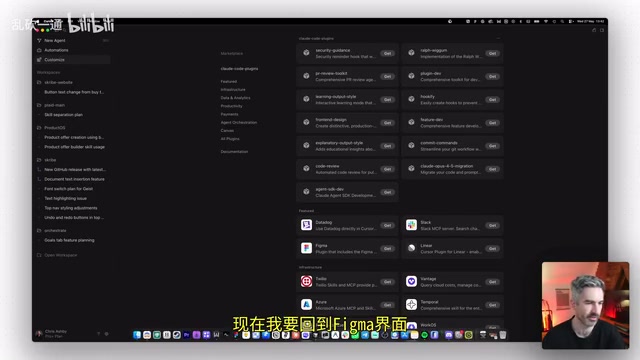Click the Linear logo icon
640x360 pixels.
coord(411,248)
